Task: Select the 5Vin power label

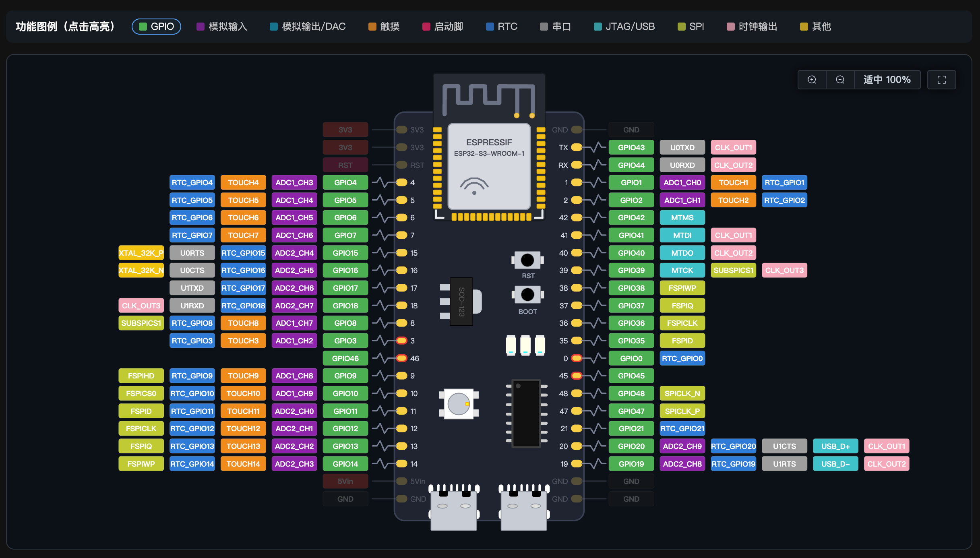Action: 345,481
